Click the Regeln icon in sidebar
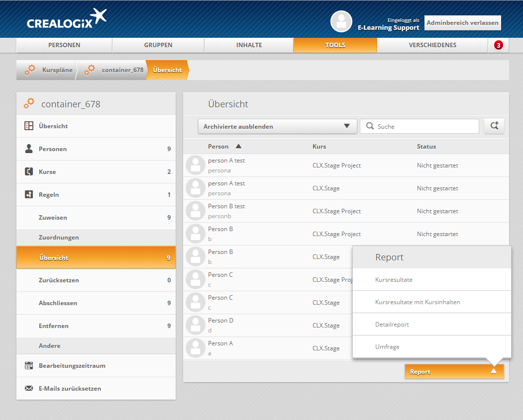 [x=29, y=194]
